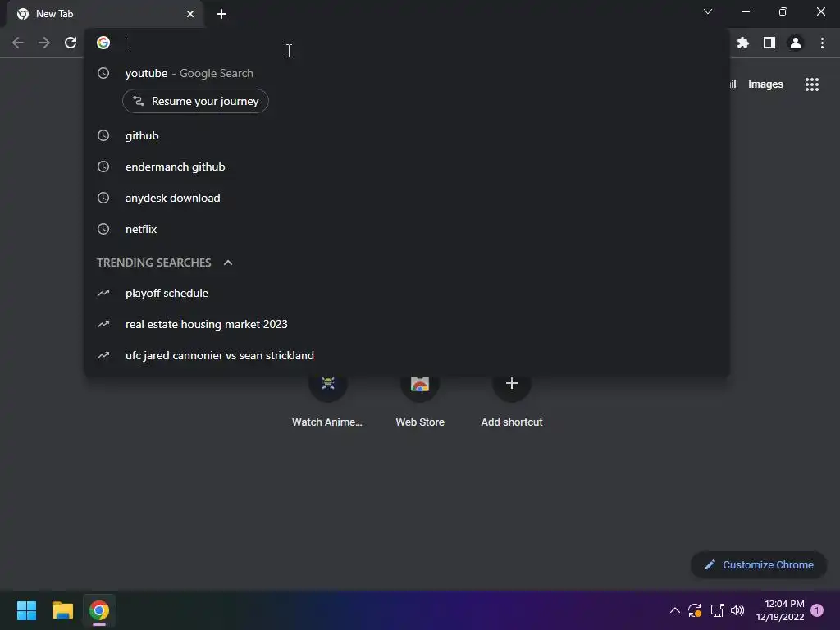The width and height of the screenshot is (840, 630).
Task: Open the profile avatar icon
Action: [796, 43]
